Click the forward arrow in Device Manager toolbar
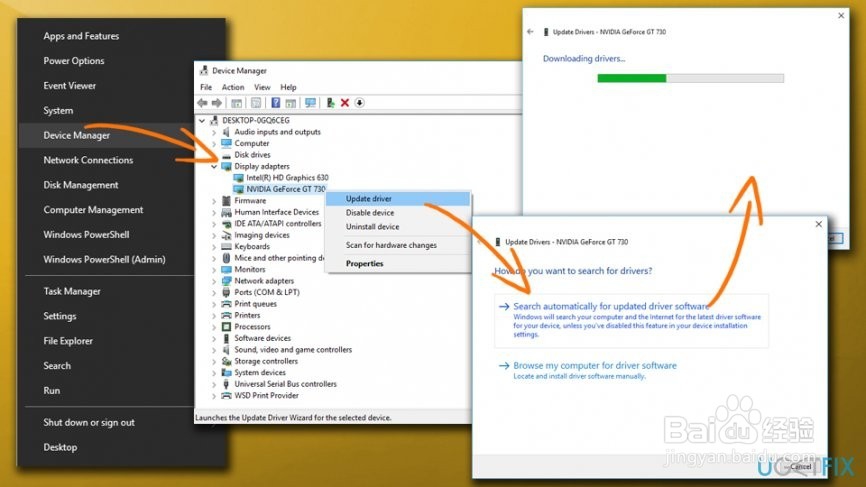 pyautogui.click(x=217, y=103)
